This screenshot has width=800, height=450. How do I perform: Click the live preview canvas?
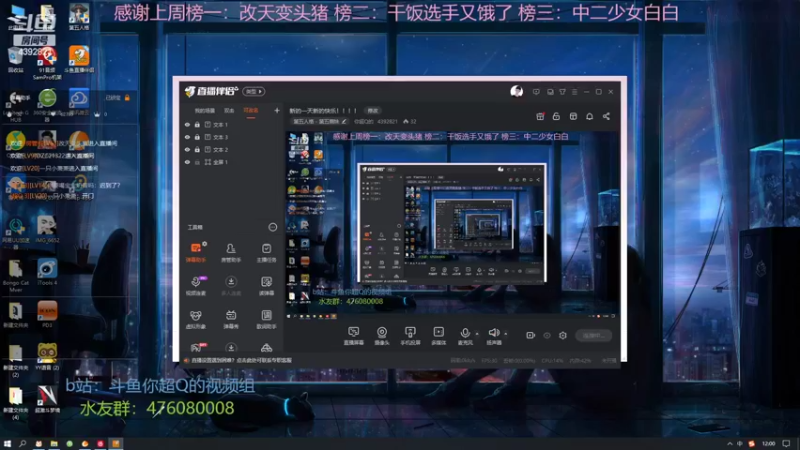(452, 225)
